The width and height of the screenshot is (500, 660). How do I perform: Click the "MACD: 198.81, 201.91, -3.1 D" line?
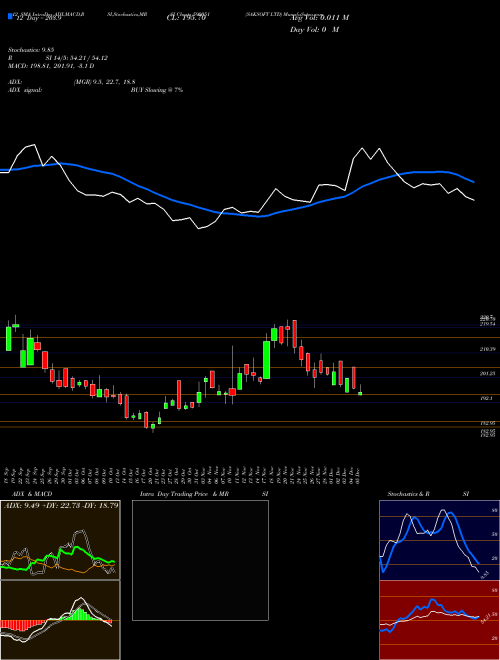pos(51,66)
